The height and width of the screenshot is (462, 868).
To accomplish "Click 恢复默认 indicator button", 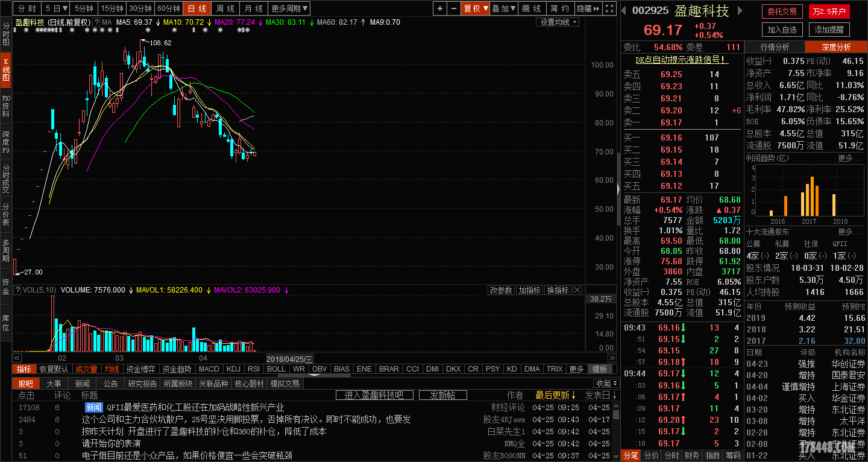I will click(x=54, y=369).
